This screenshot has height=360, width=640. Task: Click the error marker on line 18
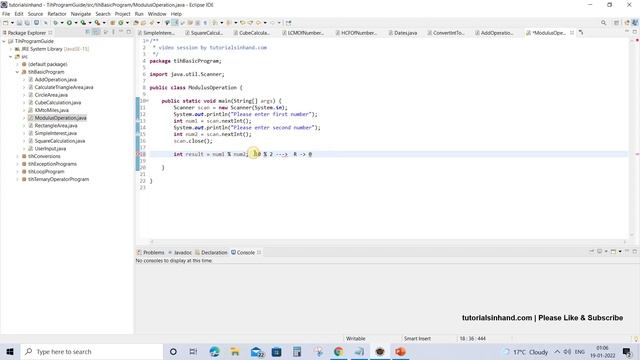click(138, 154)
